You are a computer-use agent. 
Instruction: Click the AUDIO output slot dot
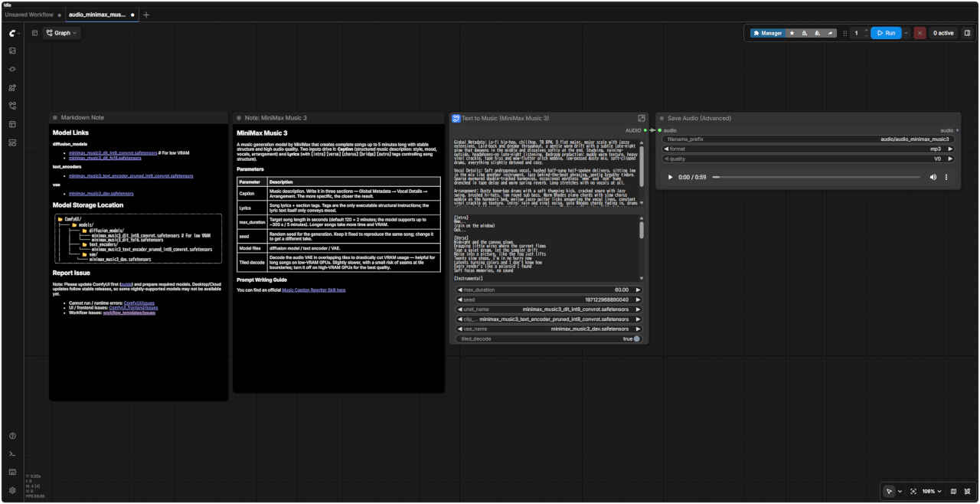[x=645, y=130]
